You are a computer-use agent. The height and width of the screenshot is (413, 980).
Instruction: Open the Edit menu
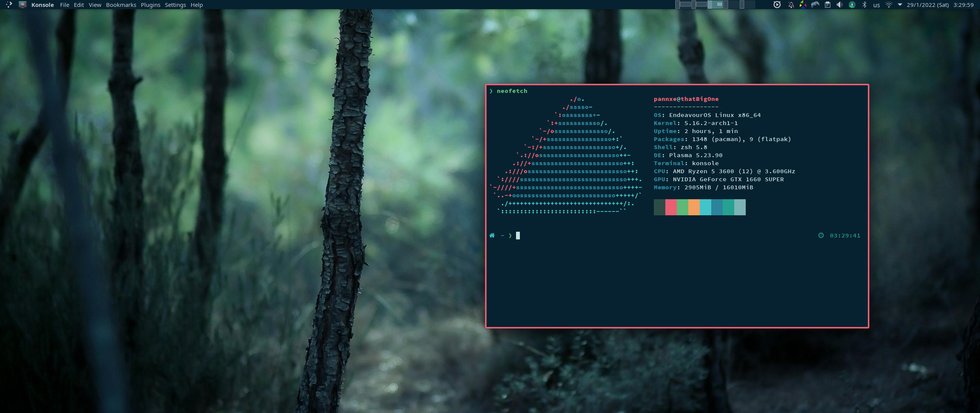[79, 5]
